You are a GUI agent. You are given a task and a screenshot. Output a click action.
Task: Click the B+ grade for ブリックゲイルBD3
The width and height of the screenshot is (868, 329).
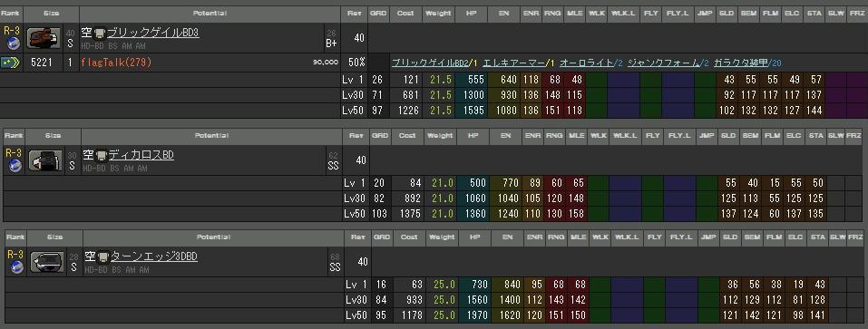332,44
